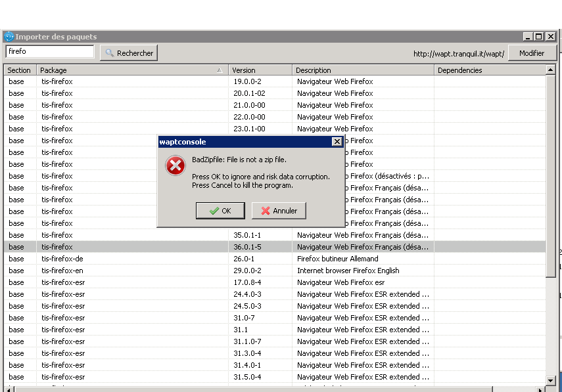Select the tis-firefox row with version 19.0.0-2
This screenshot has width=562, height=392.
click(x=275, y=81)
